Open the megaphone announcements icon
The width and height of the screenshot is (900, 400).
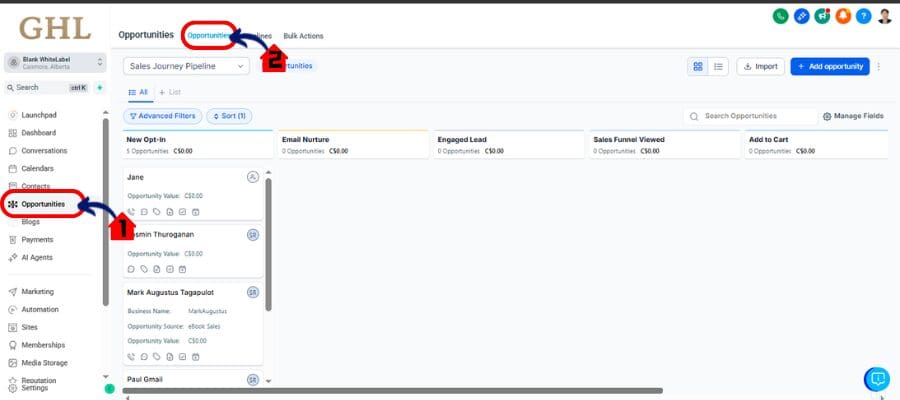coord(822,16)
